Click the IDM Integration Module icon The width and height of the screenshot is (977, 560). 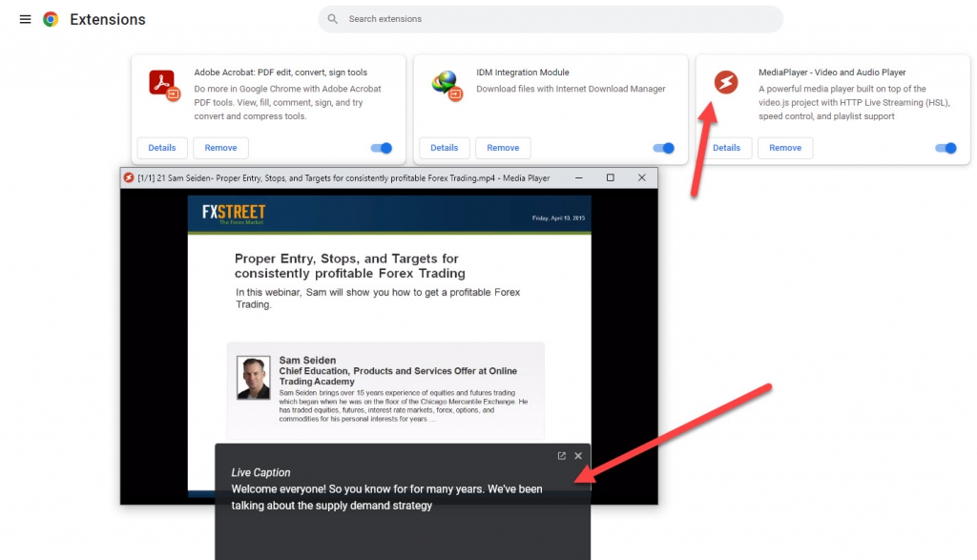[447, 85]
